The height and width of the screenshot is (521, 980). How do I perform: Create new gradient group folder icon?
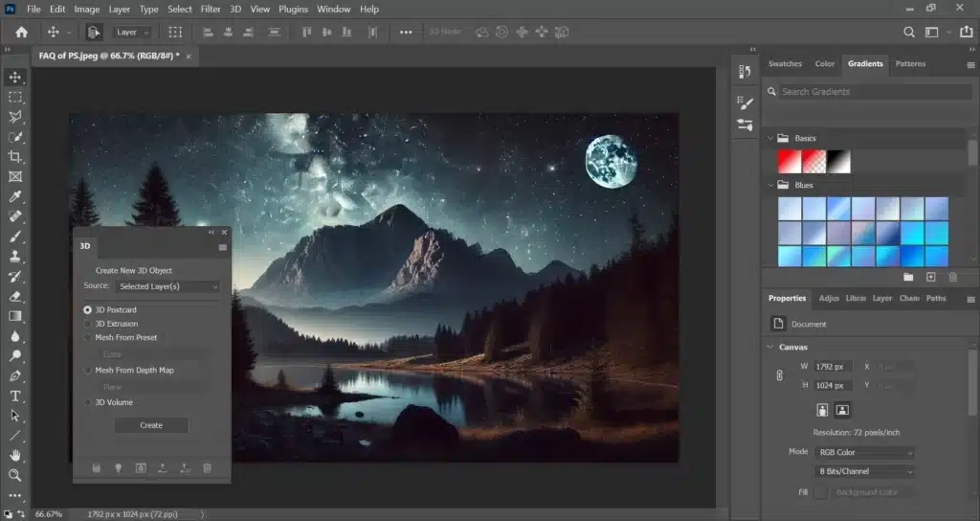pos(908,277)
